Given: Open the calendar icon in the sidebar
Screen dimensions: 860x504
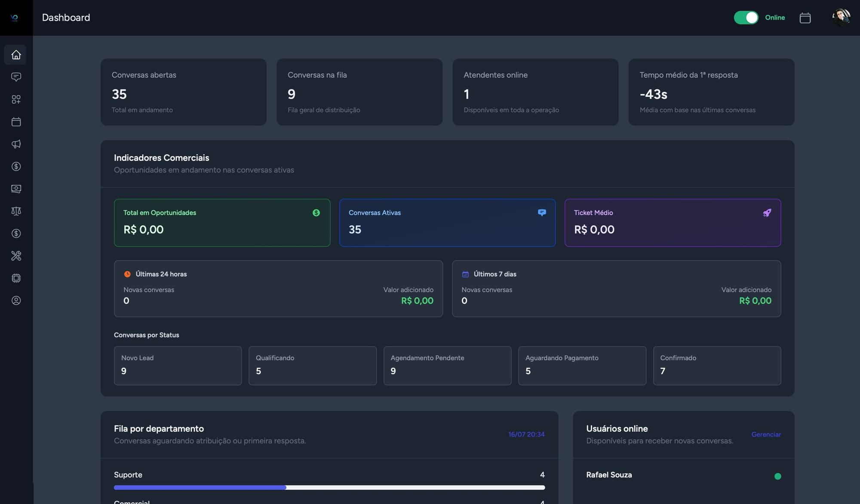Looking at the screenshot, I should pos(16,122).
